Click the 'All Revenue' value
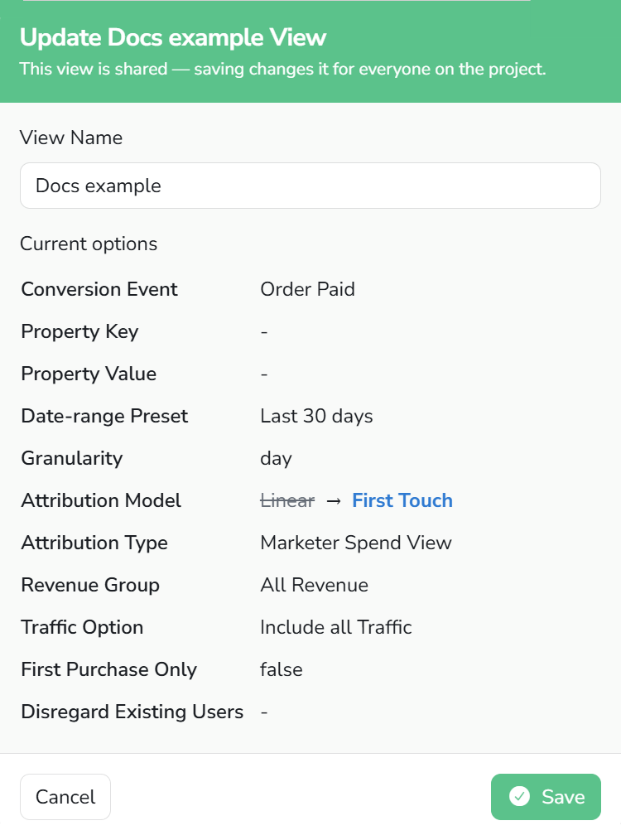 (x=315, y=585)
